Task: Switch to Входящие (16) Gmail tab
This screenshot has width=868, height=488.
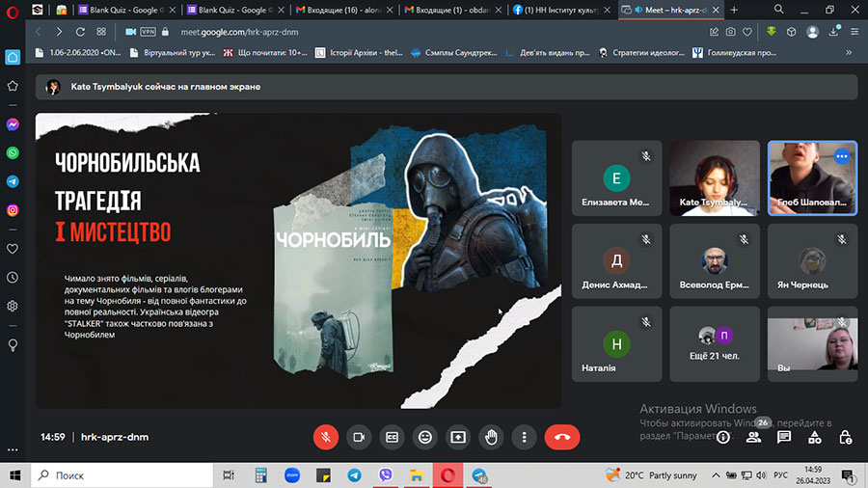Action: coord(344,10)
